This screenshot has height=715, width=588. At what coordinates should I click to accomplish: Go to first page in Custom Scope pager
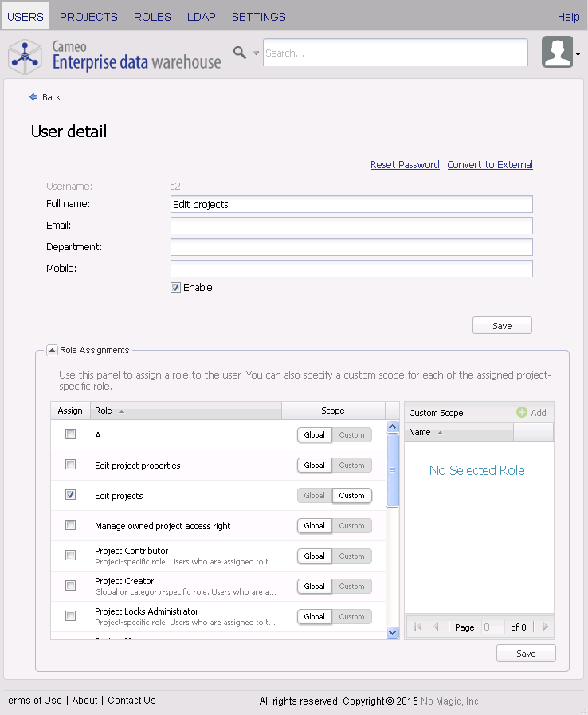[x=417, y=627]
